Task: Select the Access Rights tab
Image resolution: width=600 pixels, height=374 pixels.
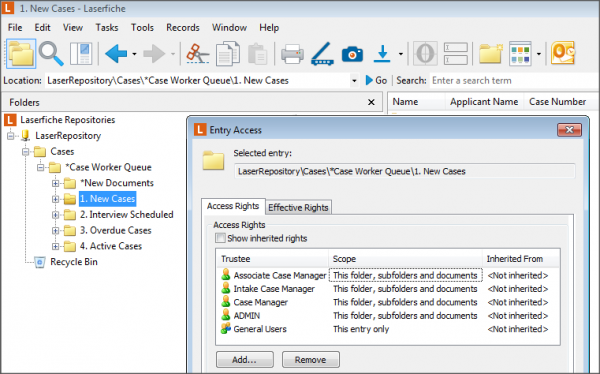Action: [233, 206]
